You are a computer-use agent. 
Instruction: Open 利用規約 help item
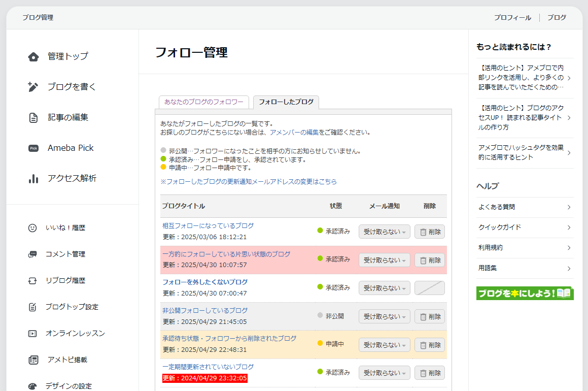pos(525,248)
